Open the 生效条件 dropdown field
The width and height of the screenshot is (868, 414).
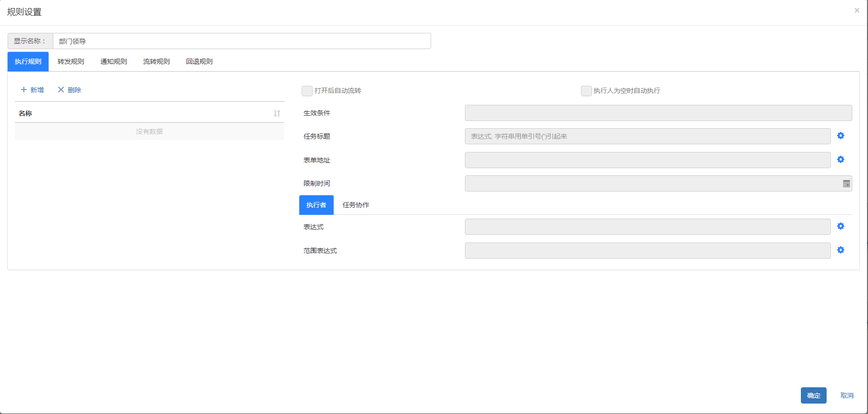(658, 113)
